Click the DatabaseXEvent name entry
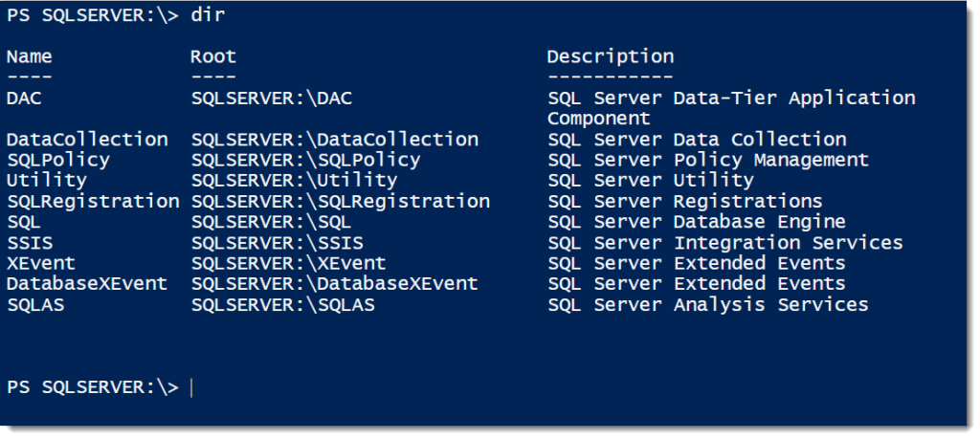This screenshot has width=980, height=439. coord(87,283)
